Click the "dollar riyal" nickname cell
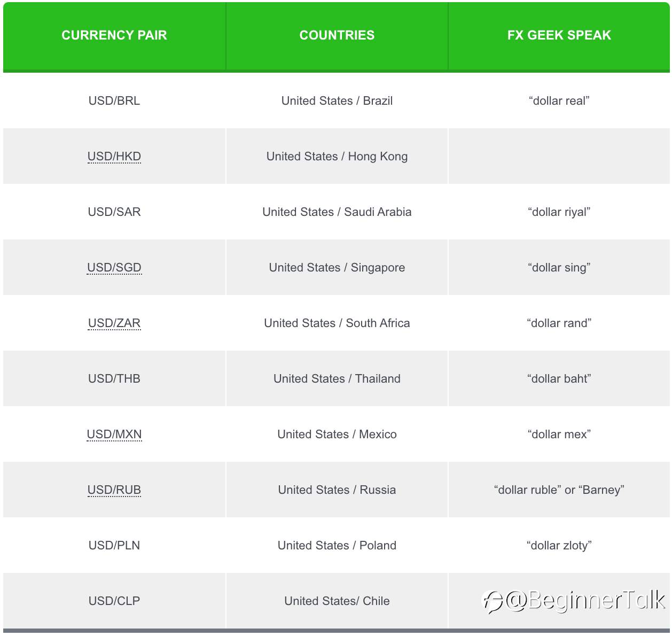Screen dimensions: 672x636 (x=559, y=212)
